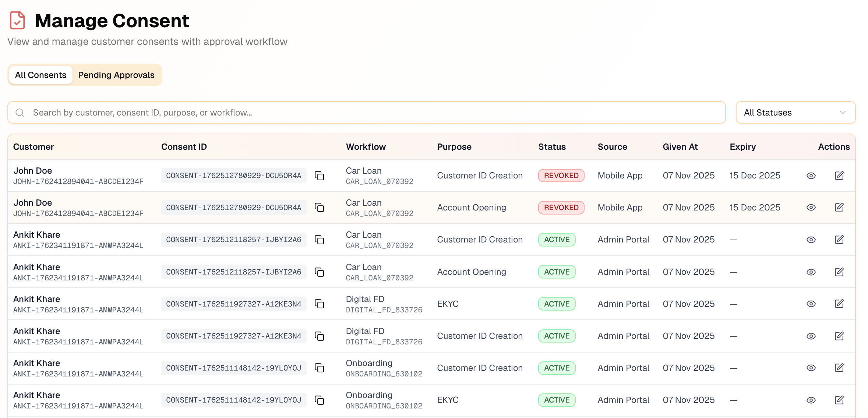Edit Ankit Khare's Onboarding Customer ID consent
This screenshot has width=868, height=418.
840,368
